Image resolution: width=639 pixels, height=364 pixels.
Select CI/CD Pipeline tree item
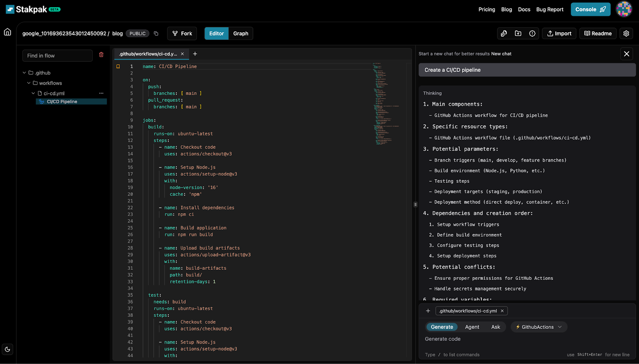(x=71, y=101)
